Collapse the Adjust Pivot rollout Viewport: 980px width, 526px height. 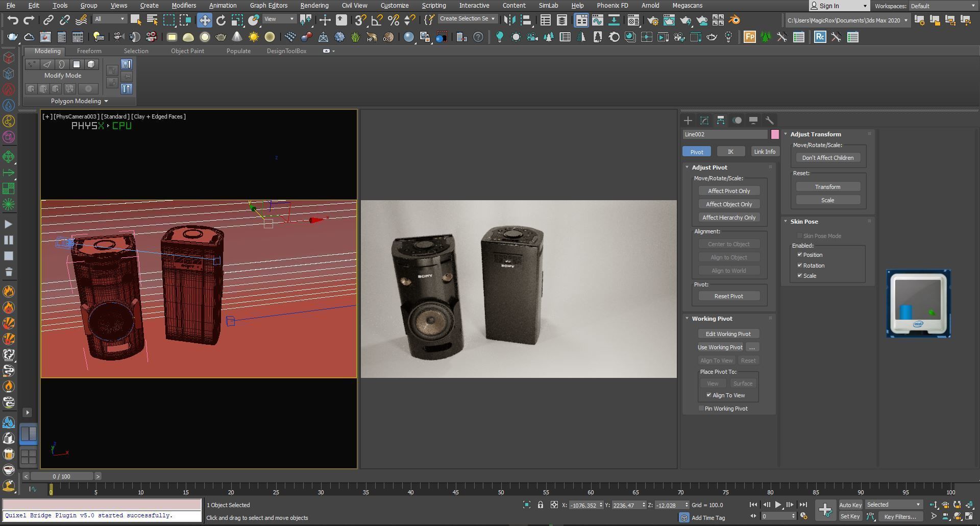click(688, 167)
